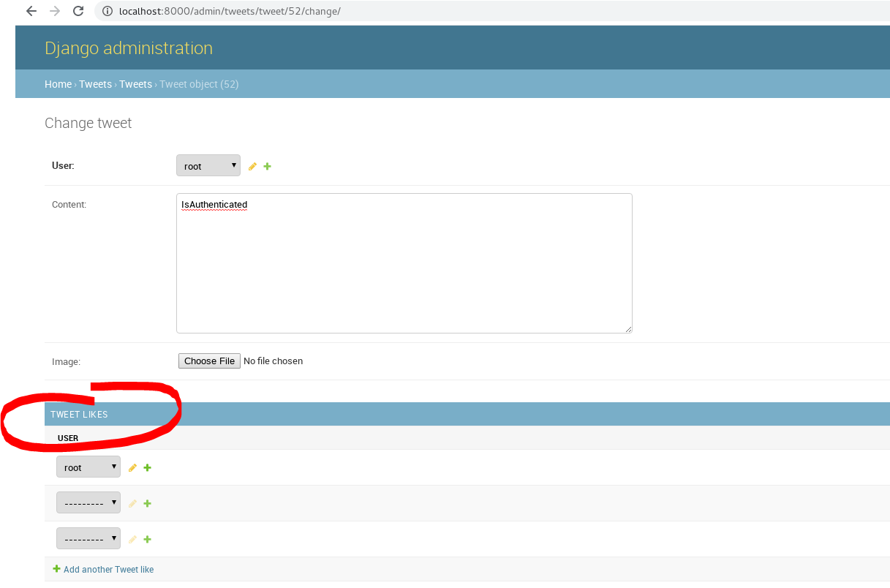This screenshot has width=890, height=588.
Task: Click the Change tweet heading
Action: [88, 123]
